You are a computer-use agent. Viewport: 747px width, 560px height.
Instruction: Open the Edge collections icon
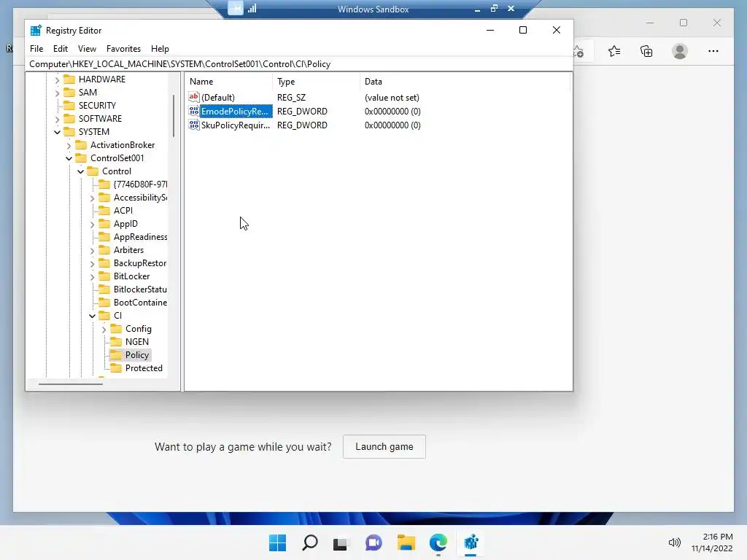click(646, 51)
